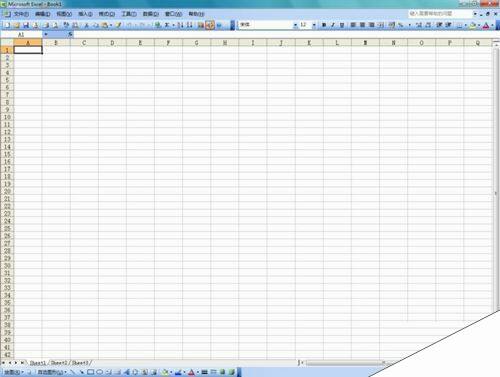Switch to the Sheet1 tab
This screenshot has height=377, width=500.
[x=38, y=363]
